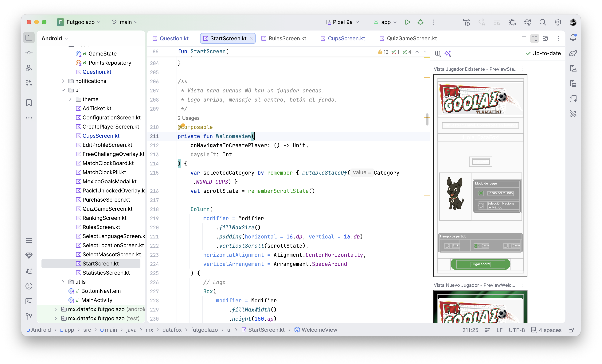Switch editor to code-only view mode
Image resolution: width=602 pixels, height=364 pixels.
pyautogui.click(x=524, y=38)
